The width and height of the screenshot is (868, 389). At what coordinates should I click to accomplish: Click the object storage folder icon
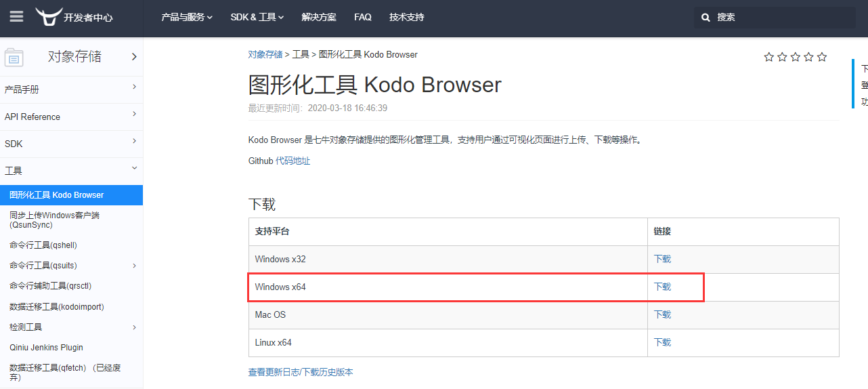pyautogui.click(x=14, y=58)
